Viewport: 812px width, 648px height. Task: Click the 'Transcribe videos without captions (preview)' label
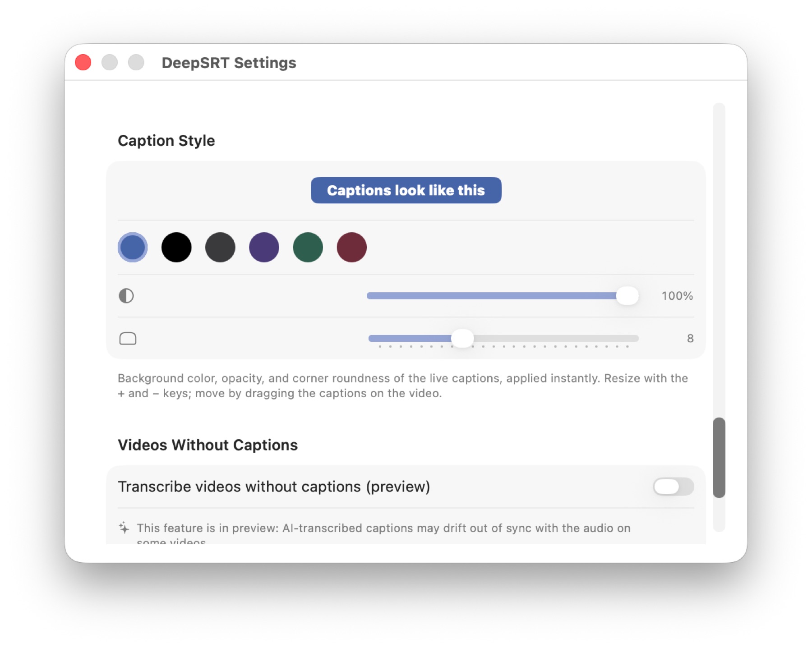pyautogui.click(x=274, y=487)
